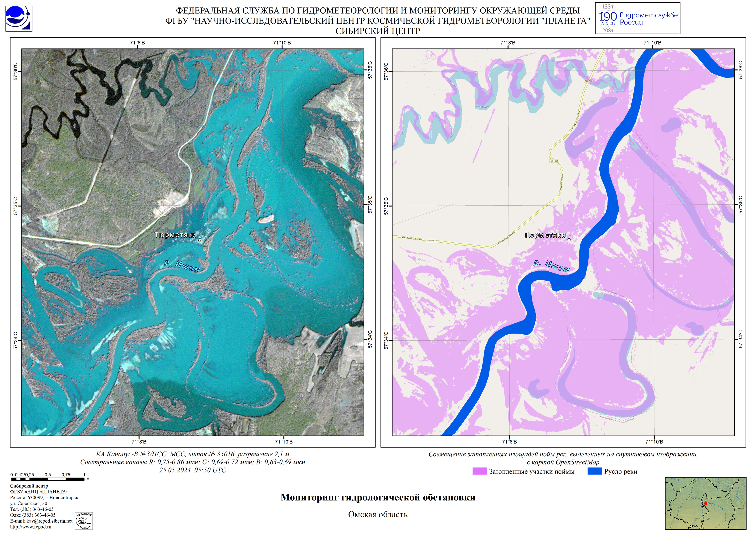
Task: Open the http://www.rcpod.ru website link
Action: pos(31,527)
